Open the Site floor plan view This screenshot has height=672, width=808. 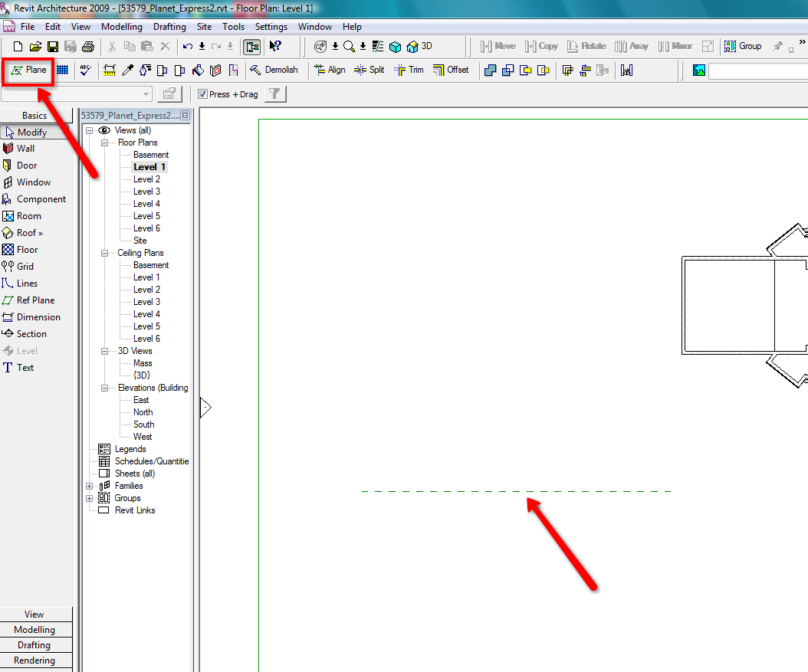click(x=140, y=241)
